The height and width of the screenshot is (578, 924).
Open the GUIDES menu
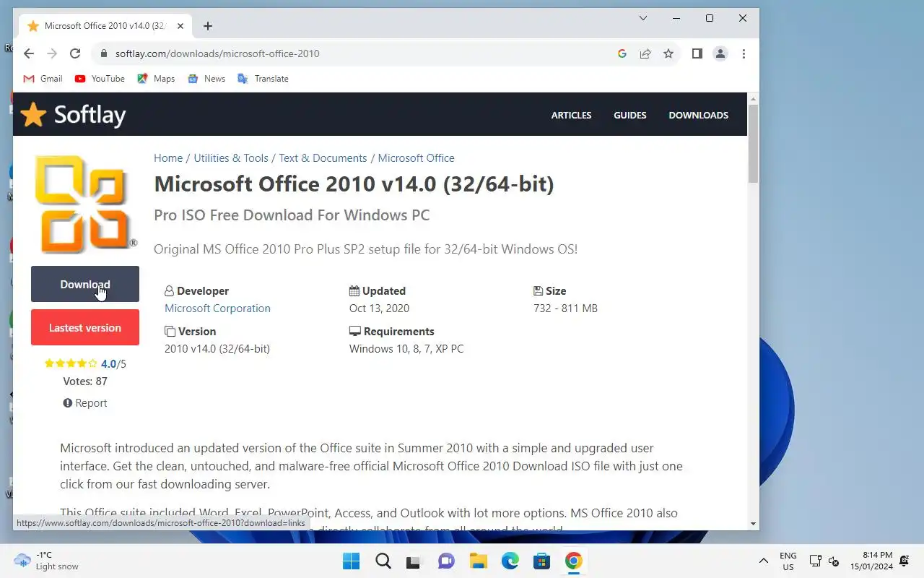pos(630,115)
